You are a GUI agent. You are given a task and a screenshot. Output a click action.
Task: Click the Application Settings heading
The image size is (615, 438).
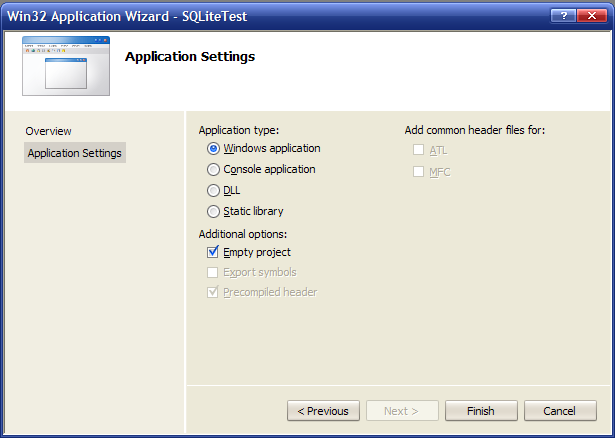click(x=190, y=56)
